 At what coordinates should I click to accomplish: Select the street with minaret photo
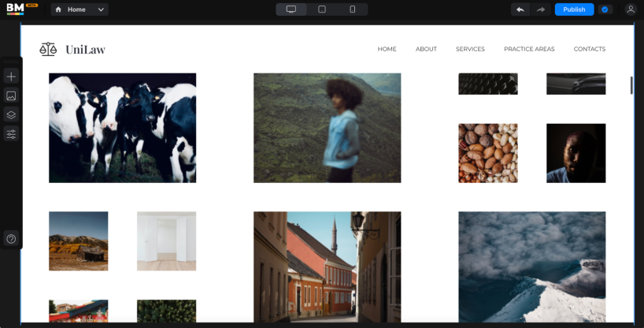point(328,266)
